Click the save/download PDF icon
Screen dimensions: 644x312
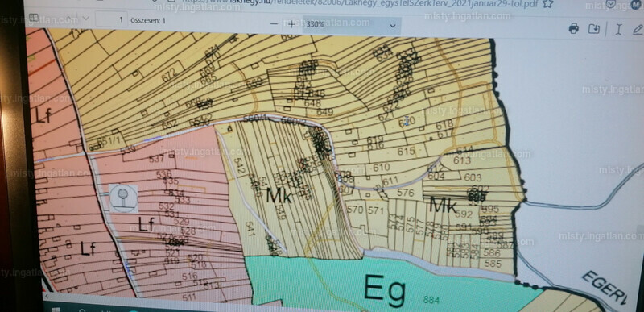[594, 29]
